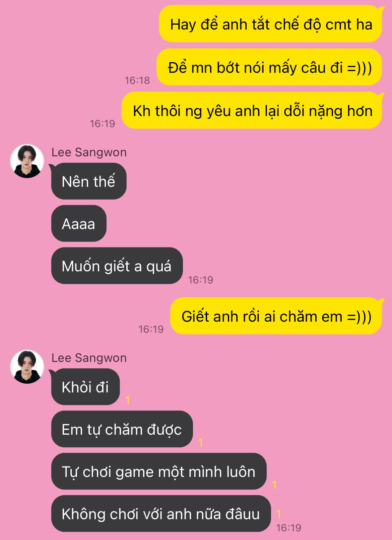Select message 'Kh thôi ng yêu anh lại dỗi nặng hơn'
The width and height of the screenshot is (392, 540).
tap(252, 110)
